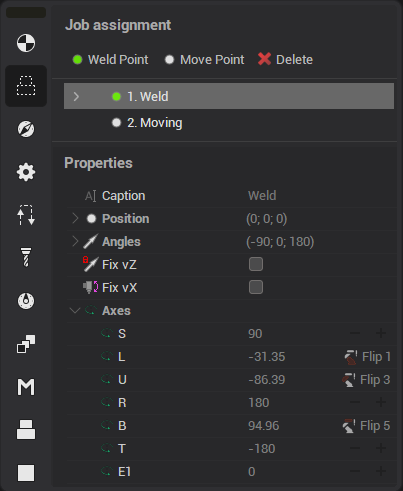Open the overlapping squares sidebar icon

tap(26, 344)
